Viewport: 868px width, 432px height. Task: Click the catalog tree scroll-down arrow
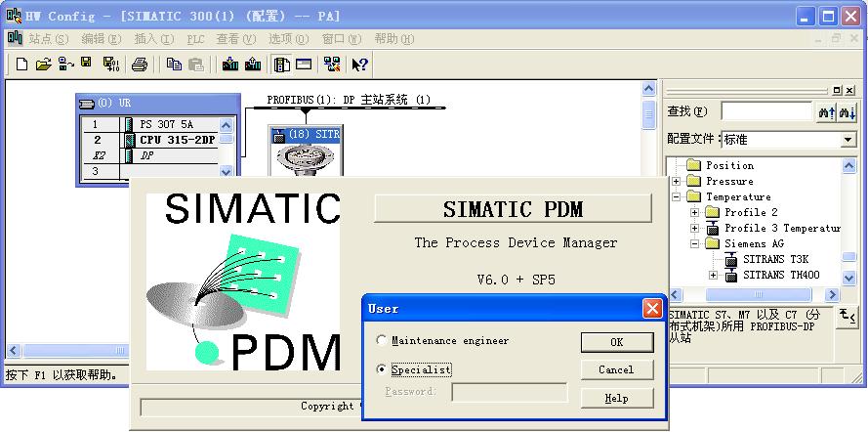[848, 277]
